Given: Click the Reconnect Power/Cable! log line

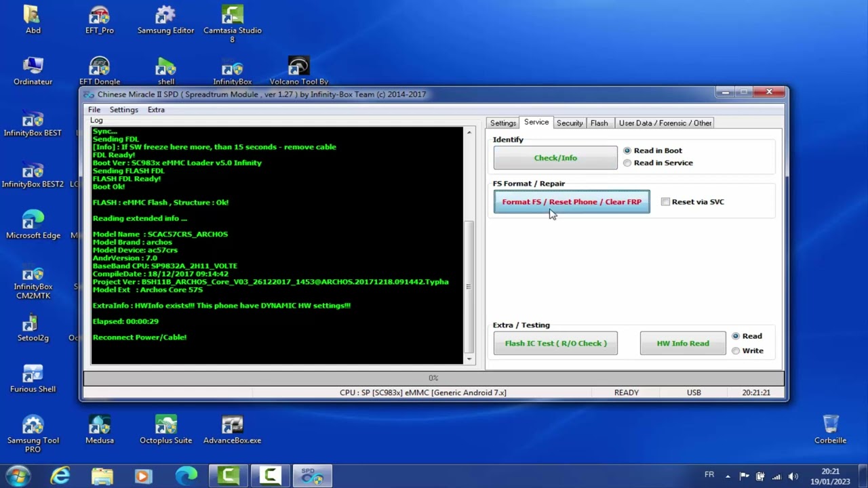Looking at the screenshot, I should tap(139, 337).
